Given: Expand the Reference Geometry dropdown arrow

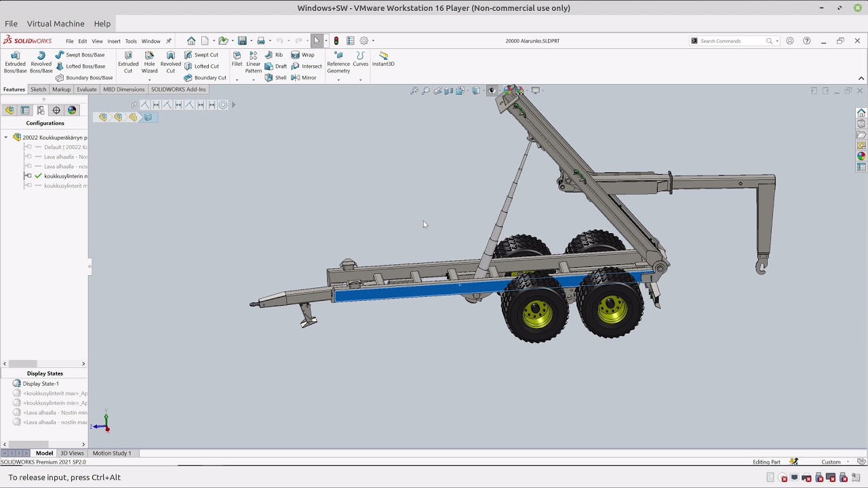Looking at the screenshot, I should pos(338,79).
